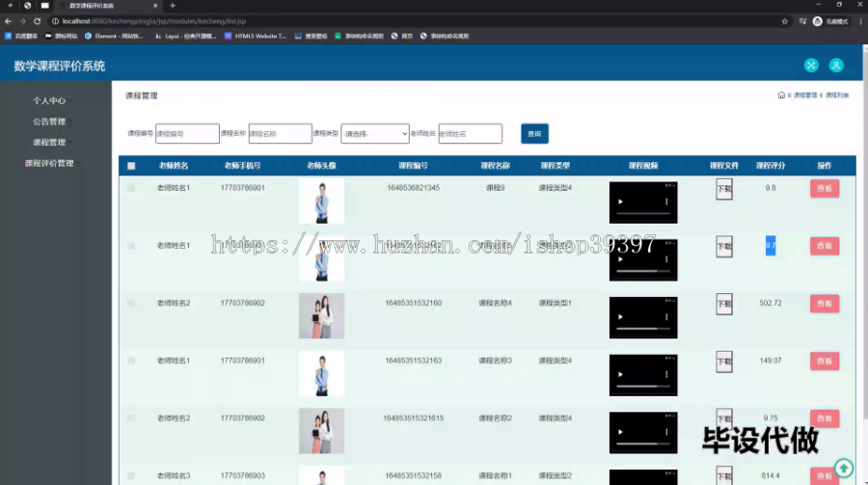
Task: Click 查看 for the score 9.7 row
Action: (x=825, y=247)
